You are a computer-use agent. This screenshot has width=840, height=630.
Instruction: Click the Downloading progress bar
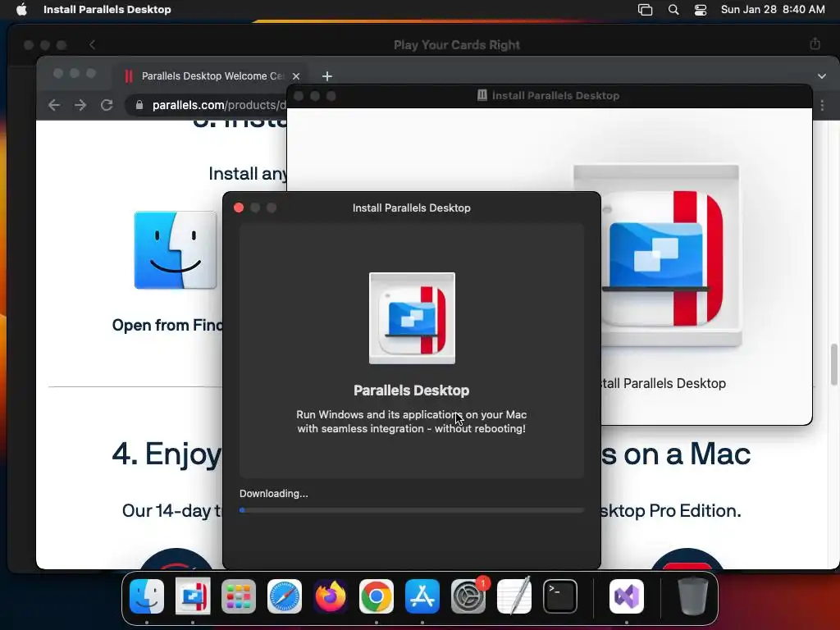pos(412,510)
